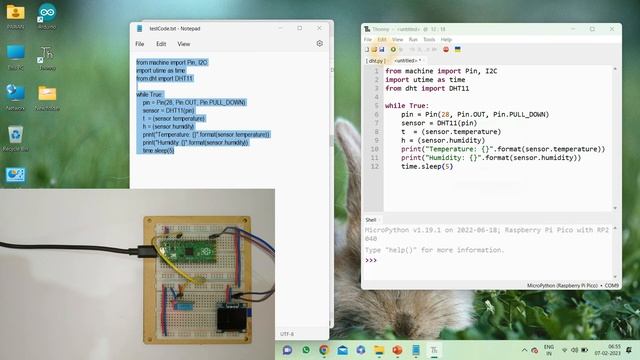The width and height of the screenshot is (640, 360).
Task: Open notifications bell in taskbar corner
Action: [629, 350]
